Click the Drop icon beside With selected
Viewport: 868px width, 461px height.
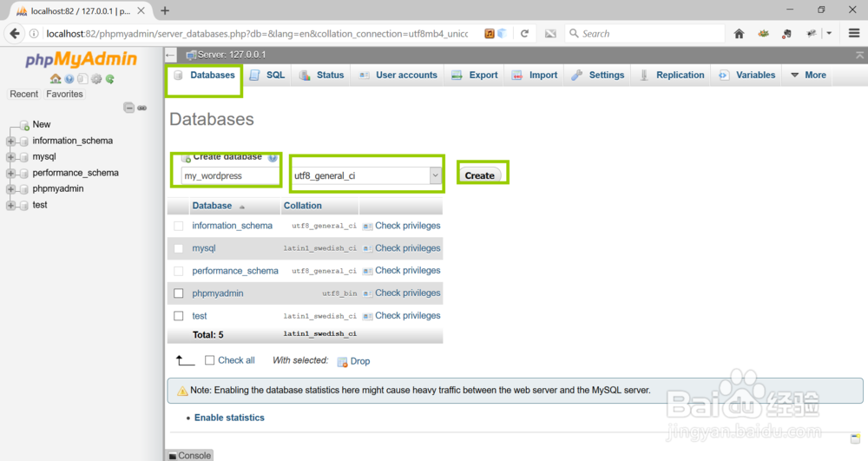342,361
